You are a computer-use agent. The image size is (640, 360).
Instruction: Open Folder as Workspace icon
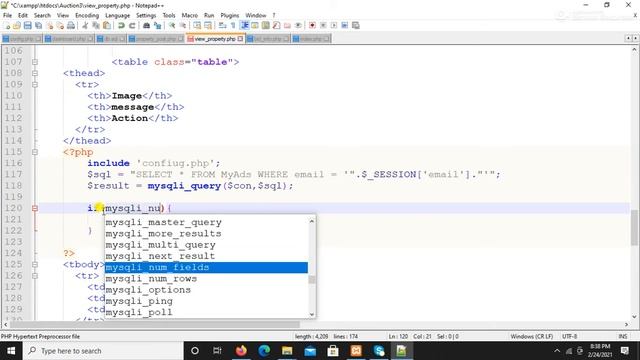tap(287, 25)
